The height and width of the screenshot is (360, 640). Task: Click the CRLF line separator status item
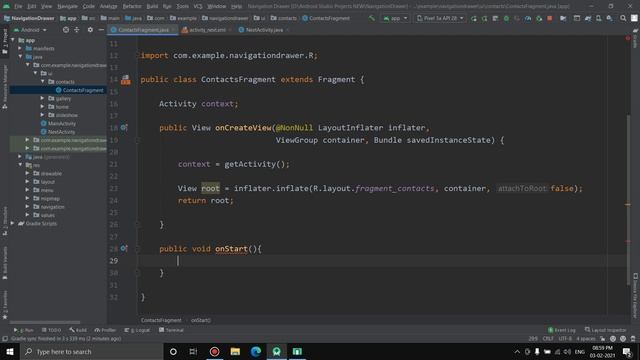coord(548,339)
